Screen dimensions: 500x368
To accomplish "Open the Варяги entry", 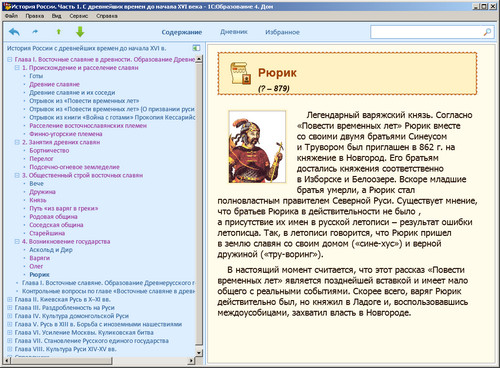I will [40, 258].
